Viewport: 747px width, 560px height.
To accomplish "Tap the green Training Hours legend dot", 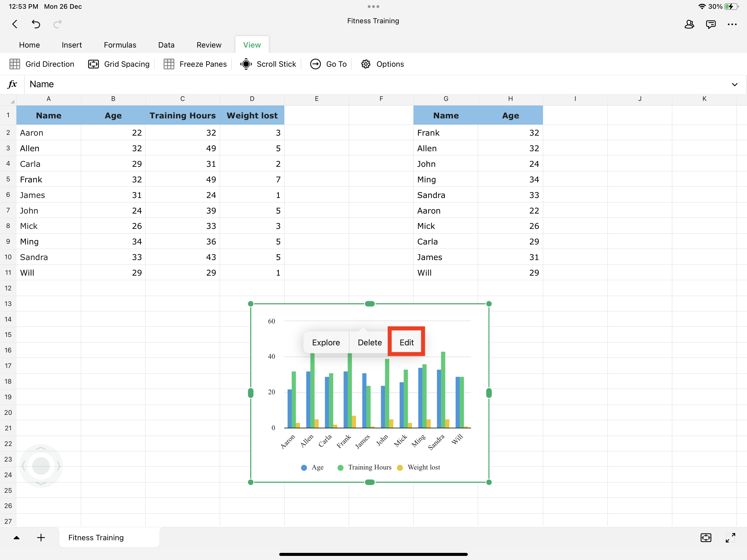I will (x=340, y=468).
